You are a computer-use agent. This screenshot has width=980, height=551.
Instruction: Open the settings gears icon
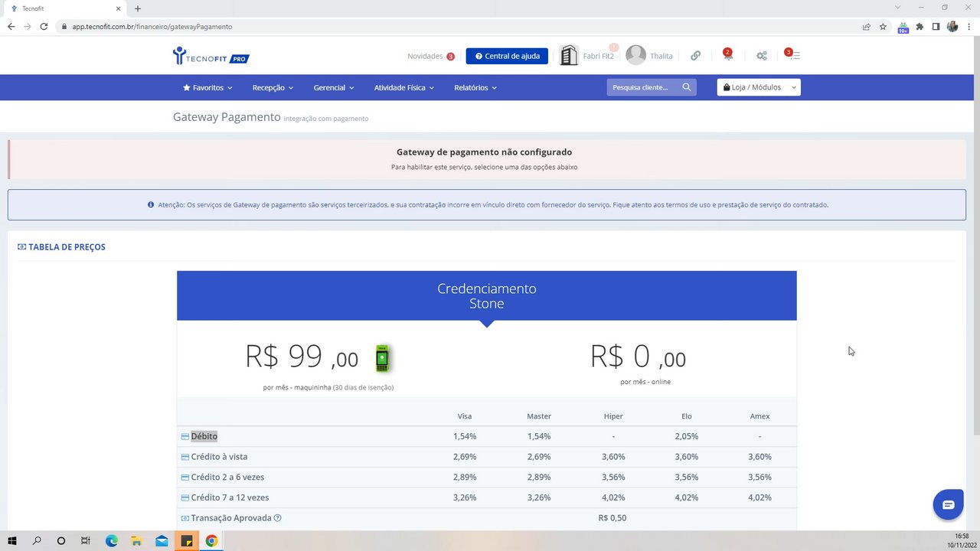tap(762, 56)
